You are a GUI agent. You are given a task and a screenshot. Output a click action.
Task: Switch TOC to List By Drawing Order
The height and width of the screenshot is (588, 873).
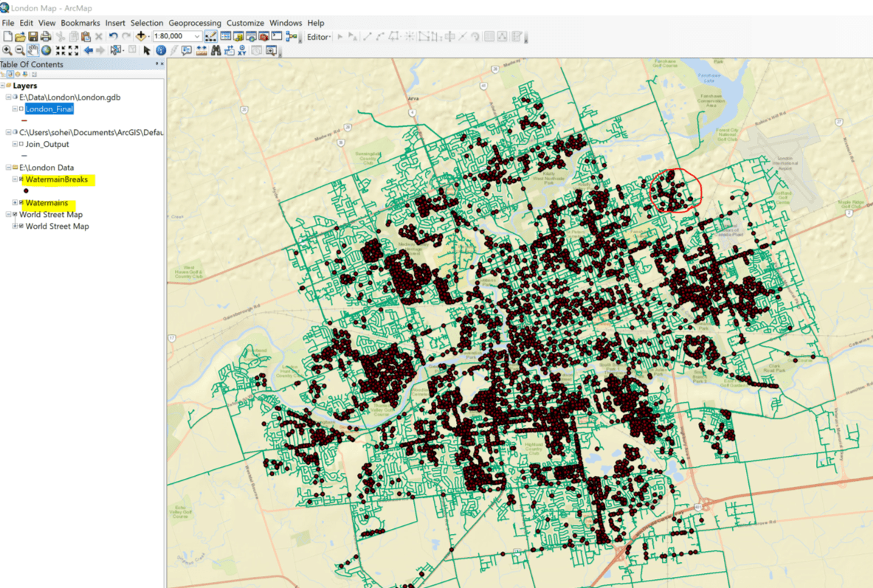(3, 74)
